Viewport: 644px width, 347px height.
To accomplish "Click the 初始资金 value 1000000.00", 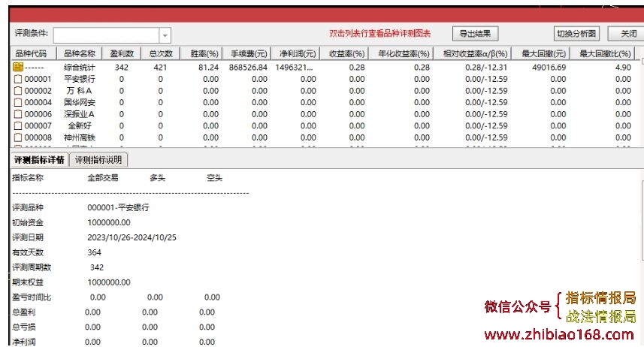I will click(x=109, y=222).
